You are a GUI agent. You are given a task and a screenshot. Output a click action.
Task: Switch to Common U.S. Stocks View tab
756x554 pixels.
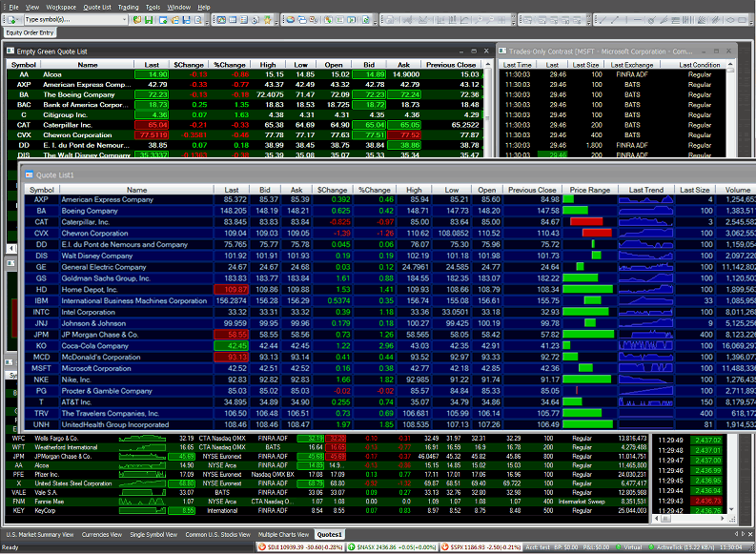(x=218, y=534)
